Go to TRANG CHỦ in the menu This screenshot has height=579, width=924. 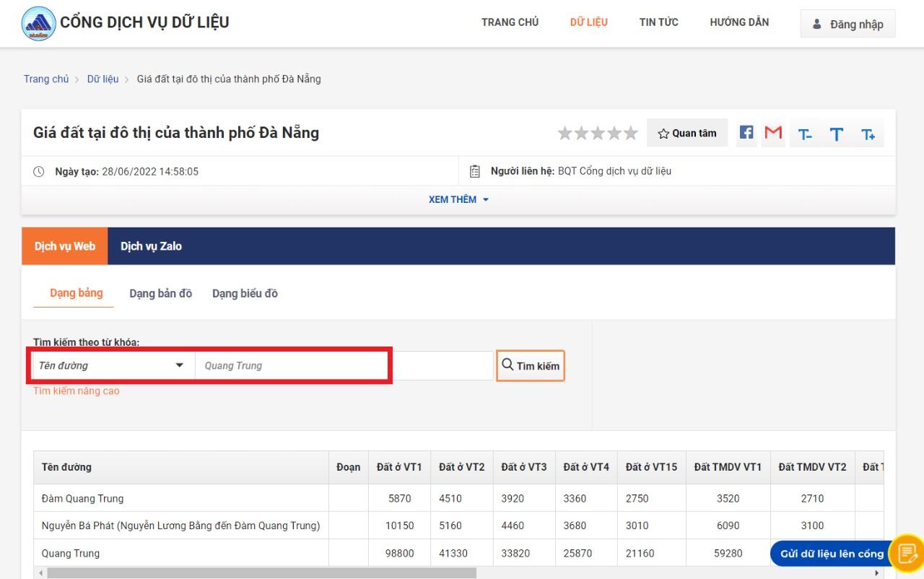pyautogui.click(x=510, y=22)
